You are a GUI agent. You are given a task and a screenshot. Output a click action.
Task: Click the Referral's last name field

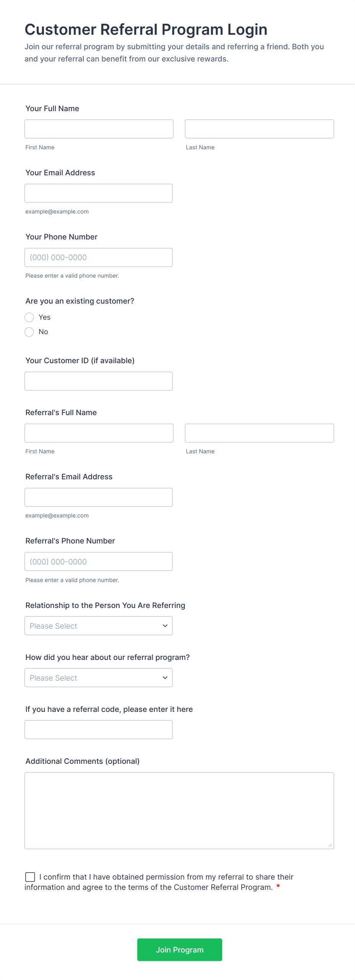pos(259,433)
